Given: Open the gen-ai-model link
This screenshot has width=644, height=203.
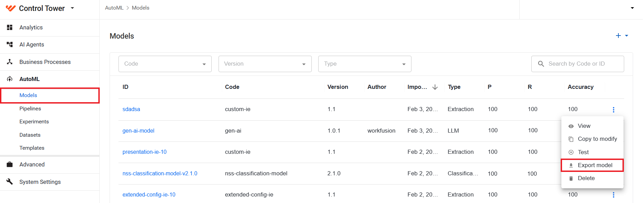Looking at the screenshot, I should [x=138, y=131].
